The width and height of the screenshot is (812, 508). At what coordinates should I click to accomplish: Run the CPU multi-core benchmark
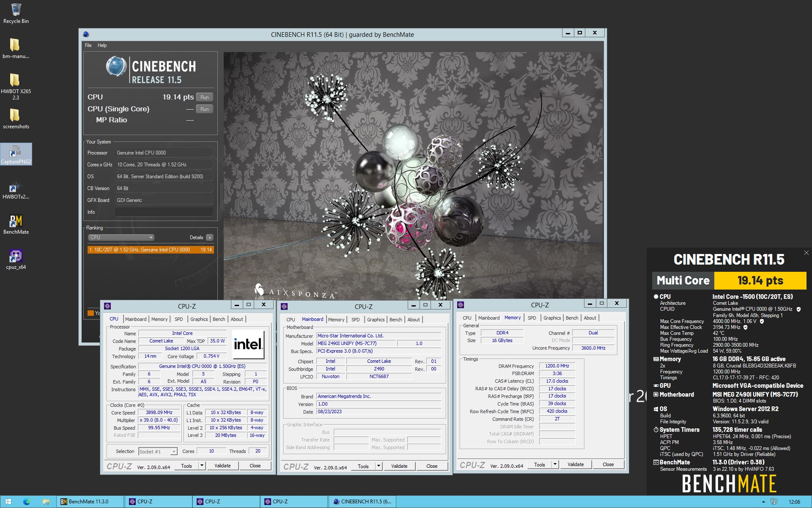(x=205, y=97)
